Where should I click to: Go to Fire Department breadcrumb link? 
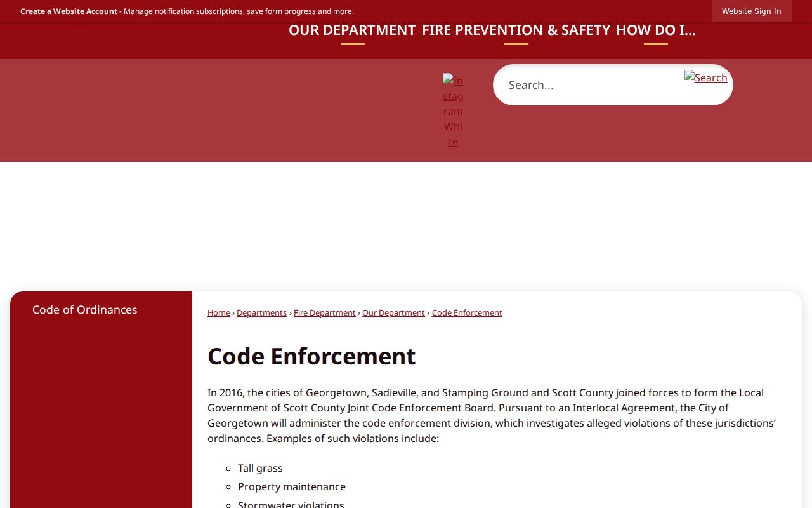(324, 312)
